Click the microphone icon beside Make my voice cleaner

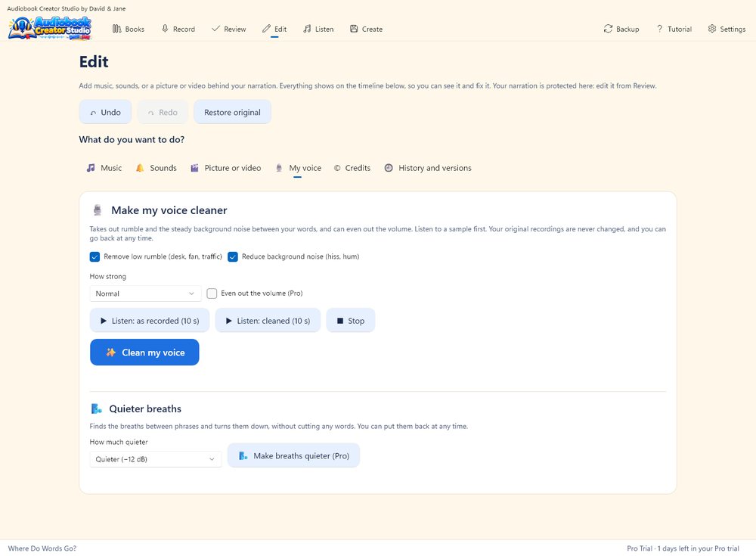point(98,210)
